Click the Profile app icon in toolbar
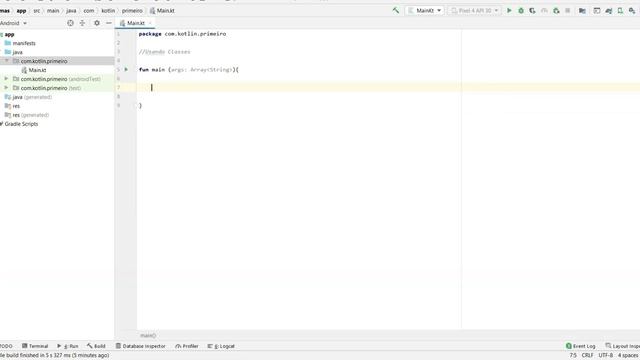Image resolution: width=640 pixels, height=360 pixels. [x=544, y=11]
